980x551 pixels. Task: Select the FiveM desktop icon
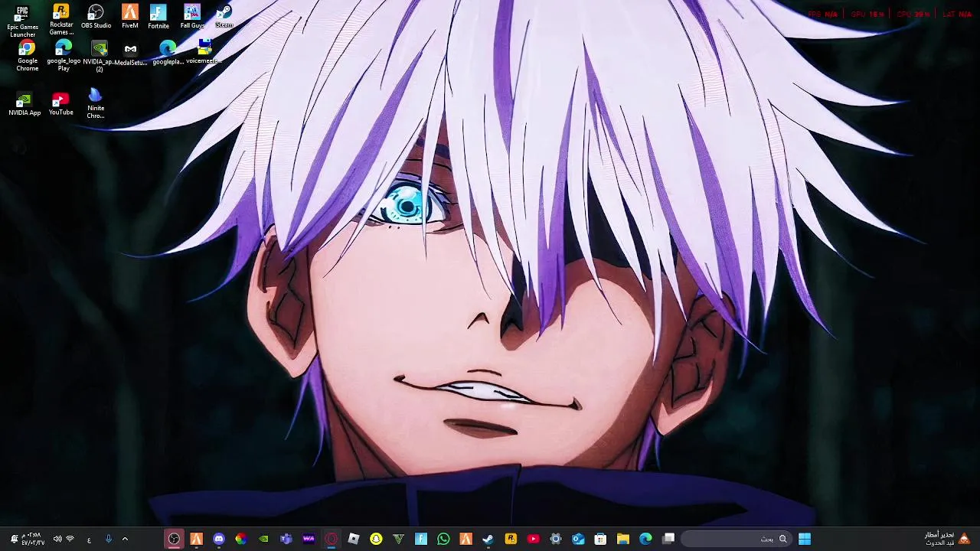(130, 17)
